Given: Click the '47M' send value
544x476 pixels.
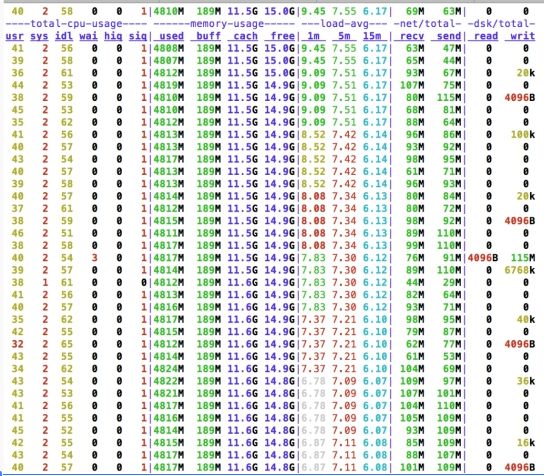Looking at the screenshot, I should [452, 48].
